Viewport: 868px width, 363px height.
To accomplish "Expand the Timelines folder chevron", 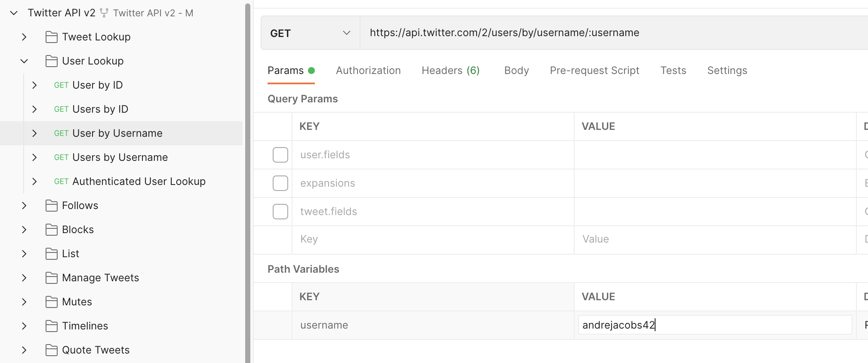I will [25, 326].
